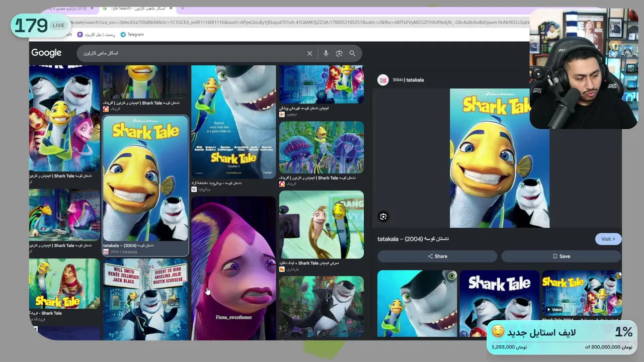The height and width of the screenshot is (362, 644).
Task: Open the Wikipedia source under the poster result
Action: tap(201, 190)
